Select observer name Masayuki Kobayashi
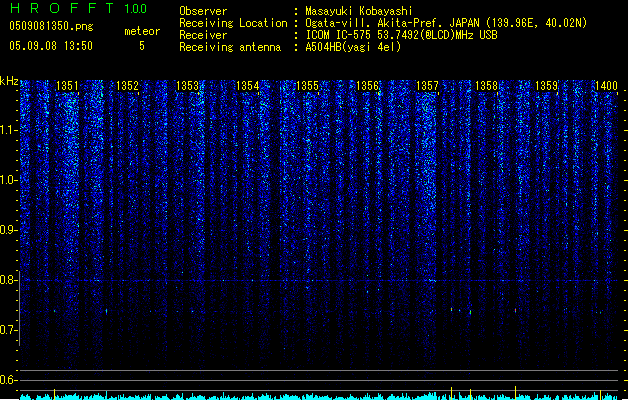629x400 pixels. (x=359, y=11)
